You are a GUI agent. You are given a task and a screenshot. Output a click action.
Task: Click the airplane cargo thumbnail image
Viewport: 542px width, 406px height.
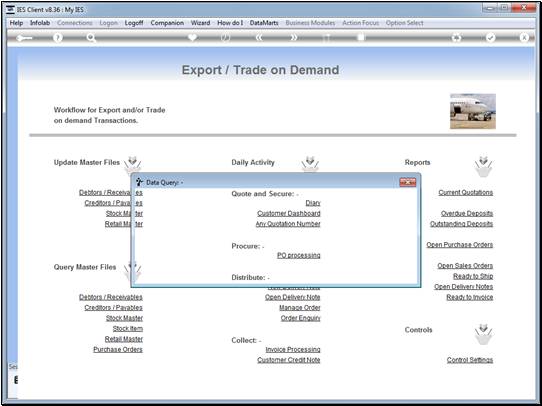473,111
